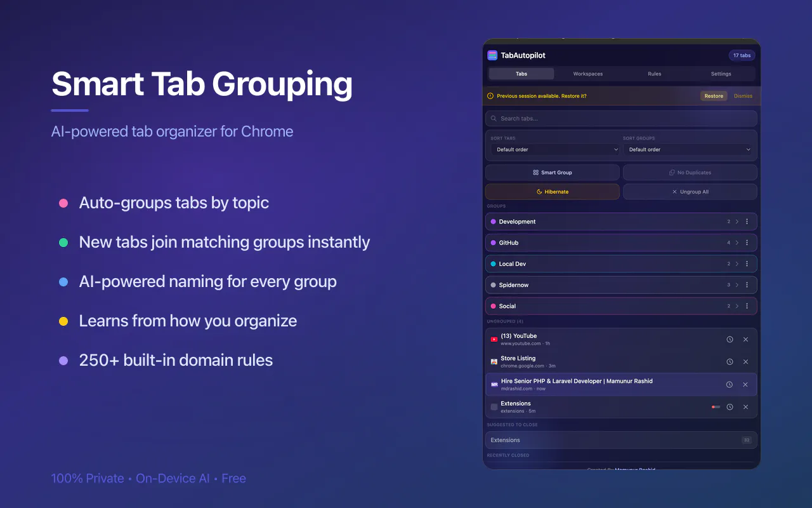Click the clock icon on the Extensions tab row
The image size is (812, 508).
[730, 406]
